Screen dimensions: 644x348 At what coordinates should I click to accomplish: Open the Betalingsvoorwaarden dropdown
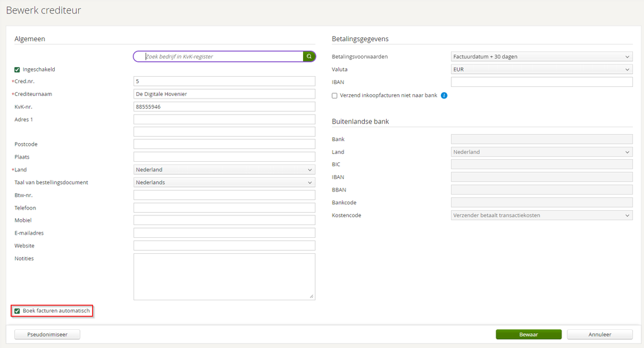[542, 57]
